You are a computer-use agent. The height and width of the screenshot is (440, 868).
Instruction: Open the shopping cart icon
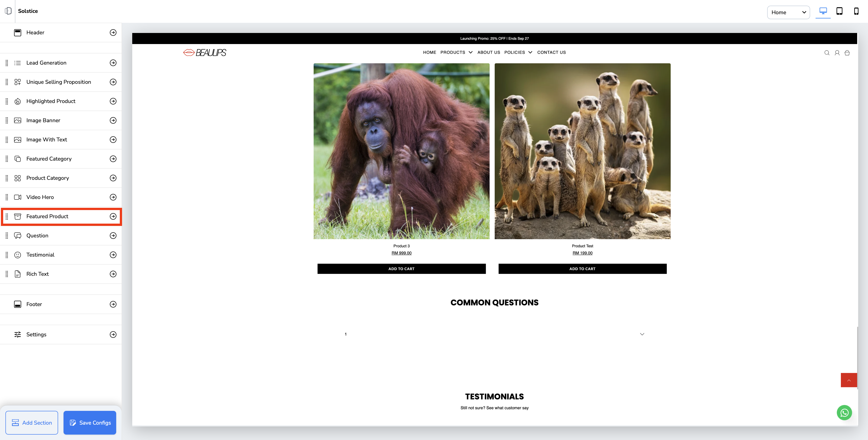click(847, 53)
